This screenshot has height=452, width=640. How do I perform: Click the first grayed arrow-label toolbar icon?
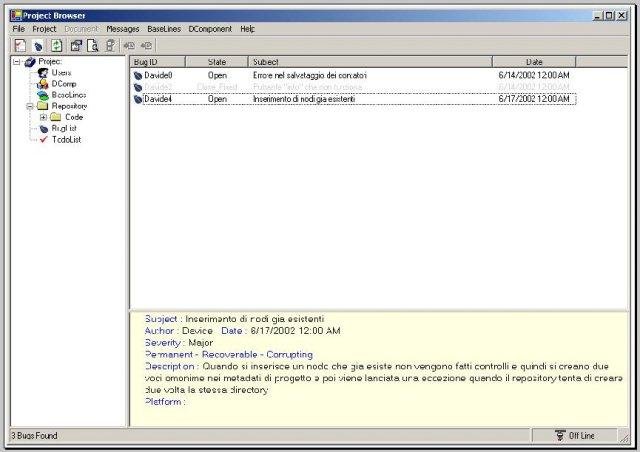pyautogui.click(x=129, y=46)
